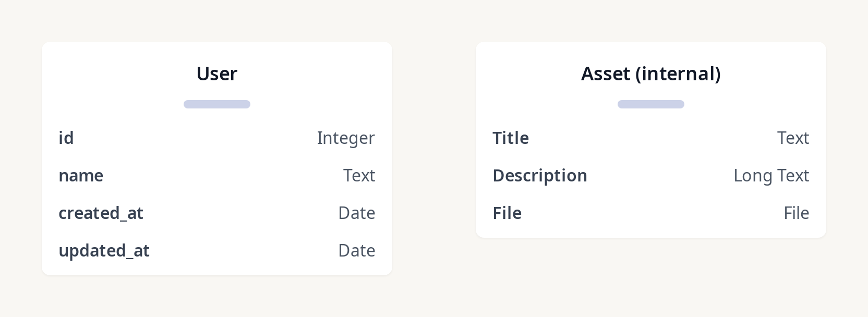
Task: Click the Asset (internal) table title
Action: [650, 74]
